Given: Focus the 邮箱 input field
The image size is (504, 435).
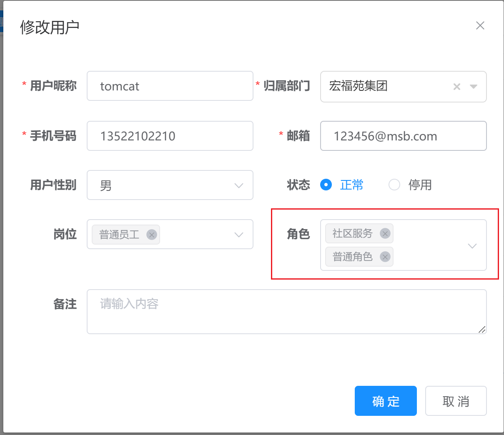Looking at the screenshot, I should (404, 136).
